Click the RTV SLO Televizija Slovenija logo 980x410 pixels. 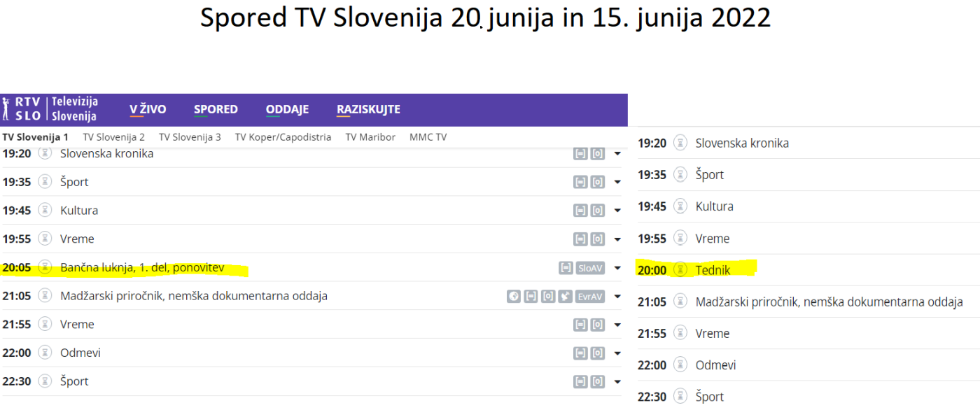click(50, 110)
